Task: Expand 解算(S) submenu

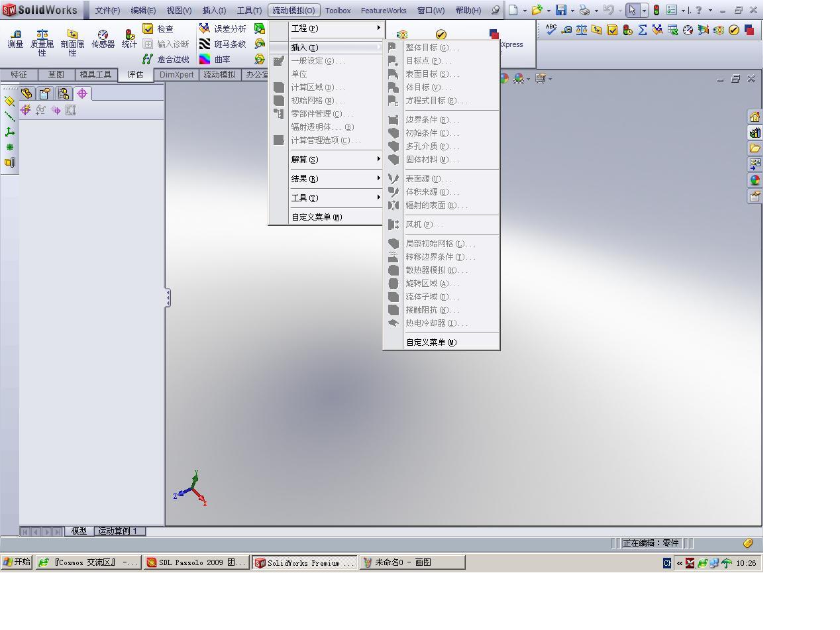Action: (336, 160)
